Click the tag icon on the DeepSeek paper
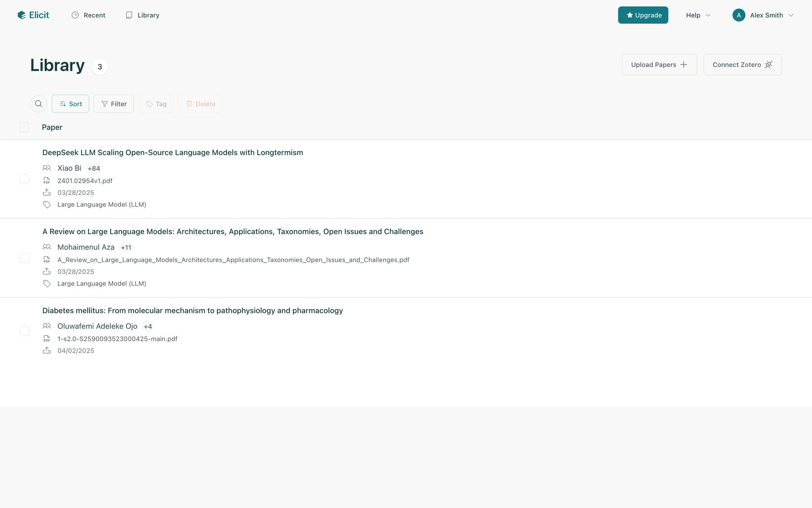The image size is (812, 508). tap(47, 204)
